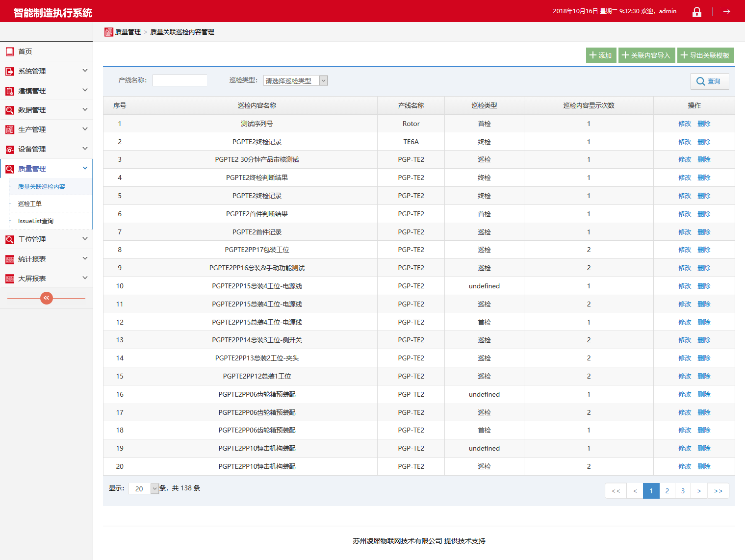
Task: Click the 添加 button
Action: tap(601, 55)
